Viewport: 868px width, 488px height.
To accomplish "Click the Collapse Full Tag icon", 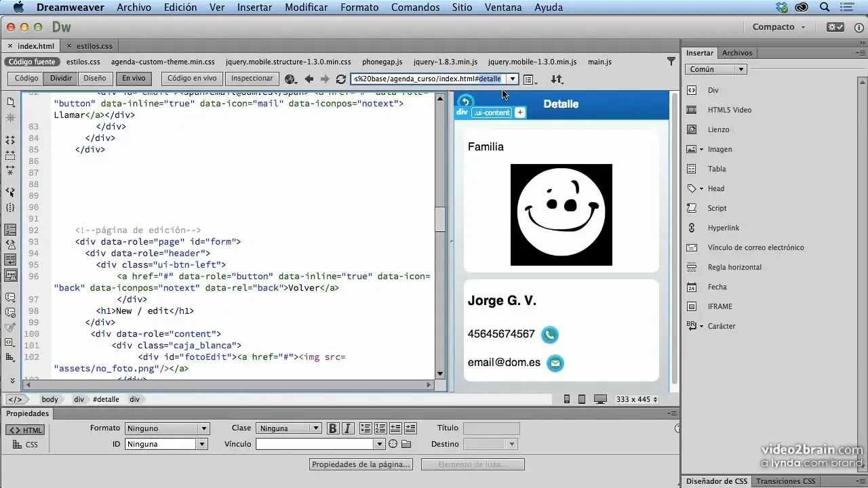I will click(x=10, y=140).
